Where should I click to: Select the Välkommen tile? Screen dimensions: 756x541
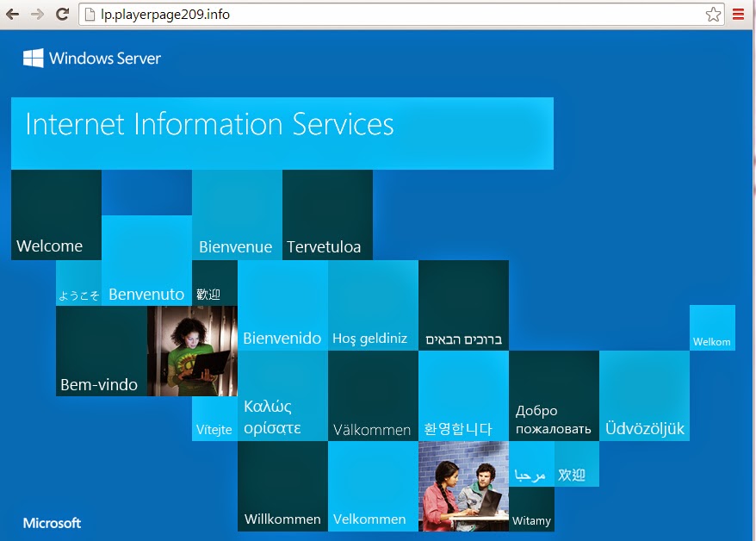373,396
